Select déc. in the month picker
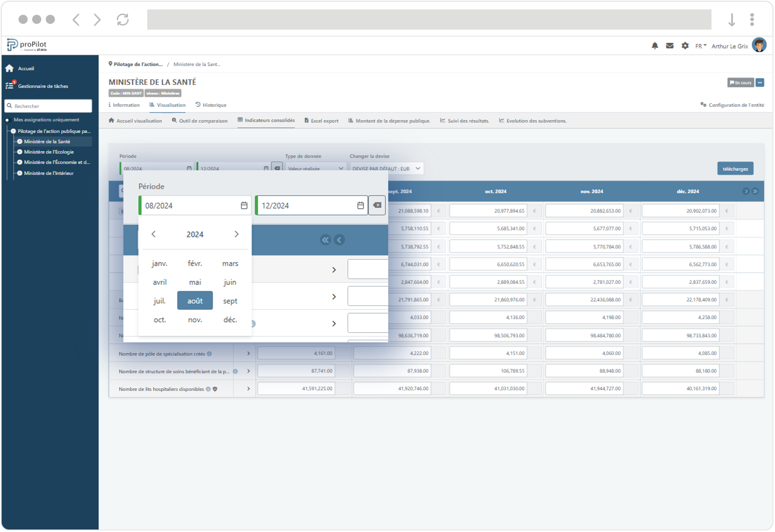Screen dimensions: 775x532 tap(230, 320)
